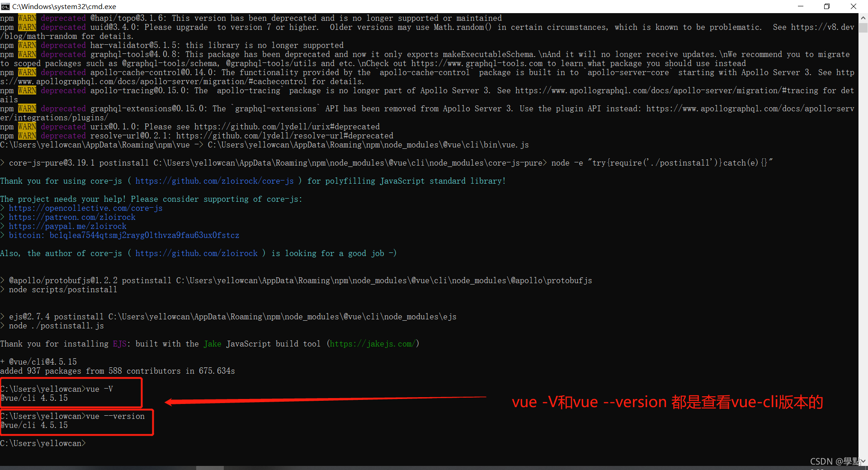Click the 'vue --version' command line
Screen dimensions: 868x470
click(72, 416)
